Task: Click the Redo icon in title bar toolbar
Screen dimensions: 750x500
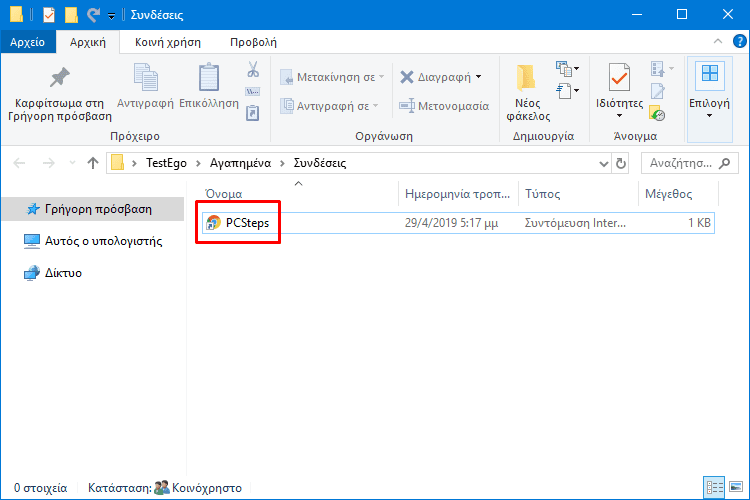Action: tap(93, 15)
